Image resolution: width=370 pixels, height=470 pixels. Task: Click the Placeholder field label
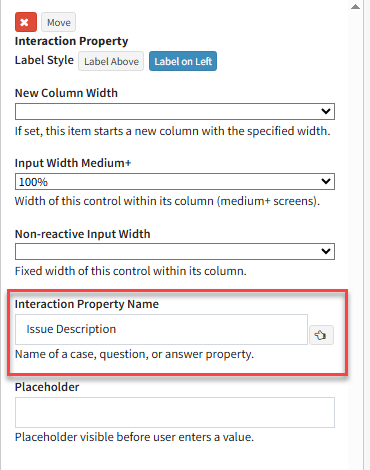tap(47, 387)
